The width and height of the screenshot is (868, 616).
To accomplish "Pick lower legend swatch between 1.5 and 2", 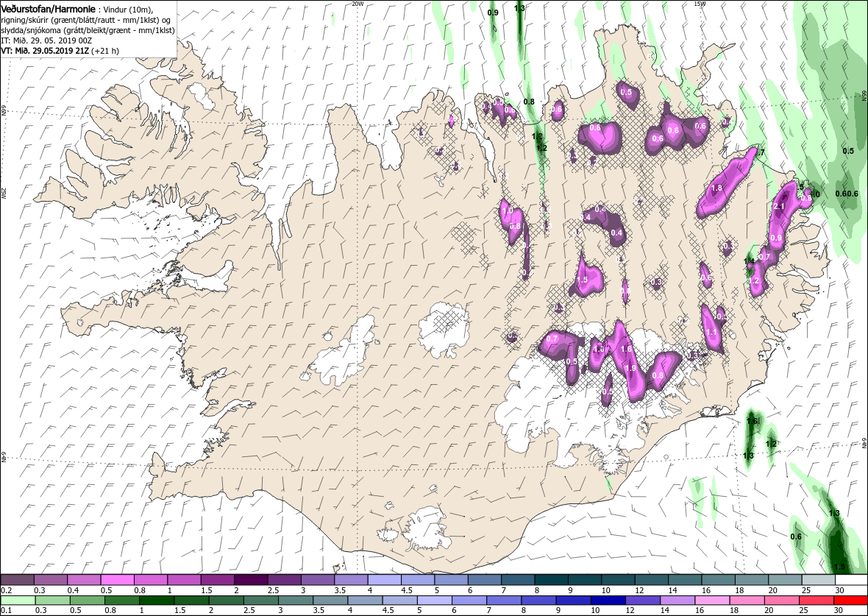I will [192, 601].
